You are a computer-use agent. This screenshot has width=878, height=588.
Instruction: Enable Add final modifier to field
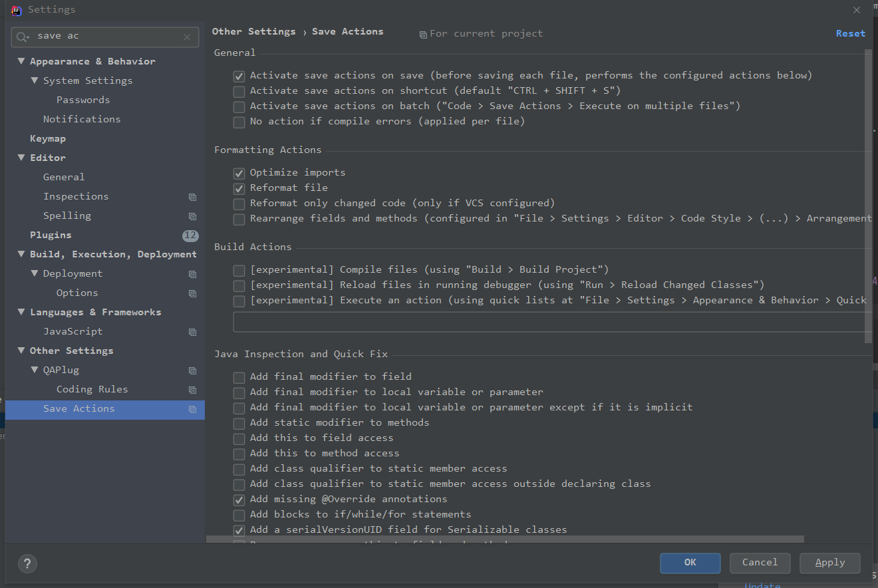(x=239, y=377)
